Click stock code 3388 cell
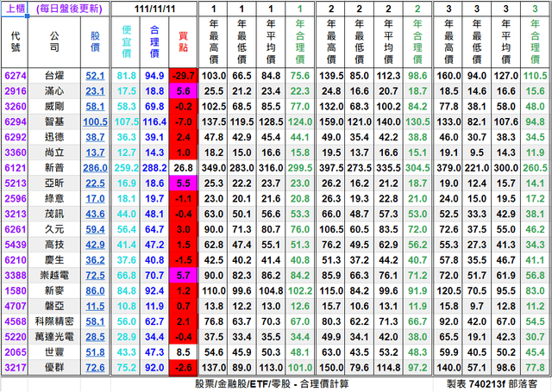The height and width of the screenshot is (392, 552). tap(16, 276)
